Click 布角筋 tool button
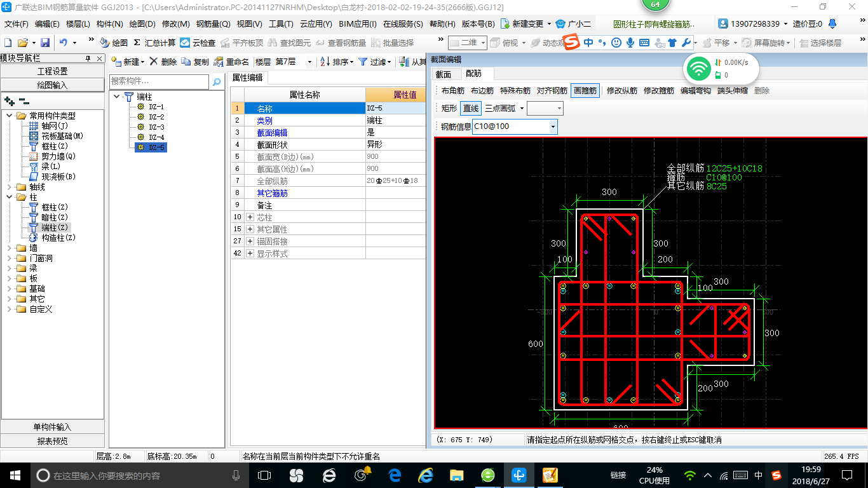Image resolution: width=868 pixels, height=488 pixels. click(453, 91)
